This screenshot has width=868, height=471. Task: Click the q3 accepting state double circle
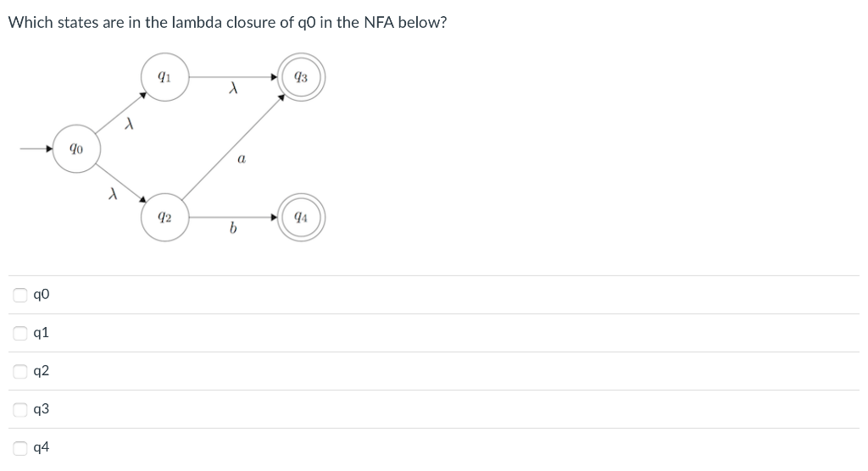tap(301, 77)
